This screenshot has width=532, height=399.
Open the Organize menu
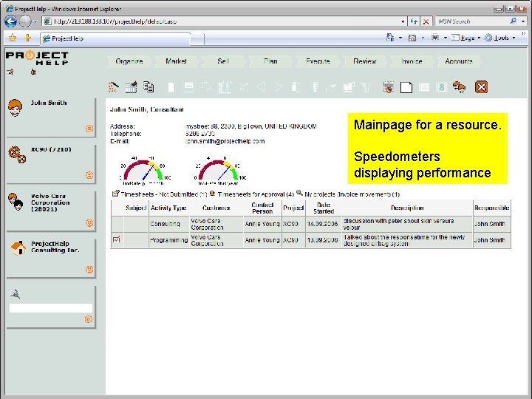coord(129,61)
